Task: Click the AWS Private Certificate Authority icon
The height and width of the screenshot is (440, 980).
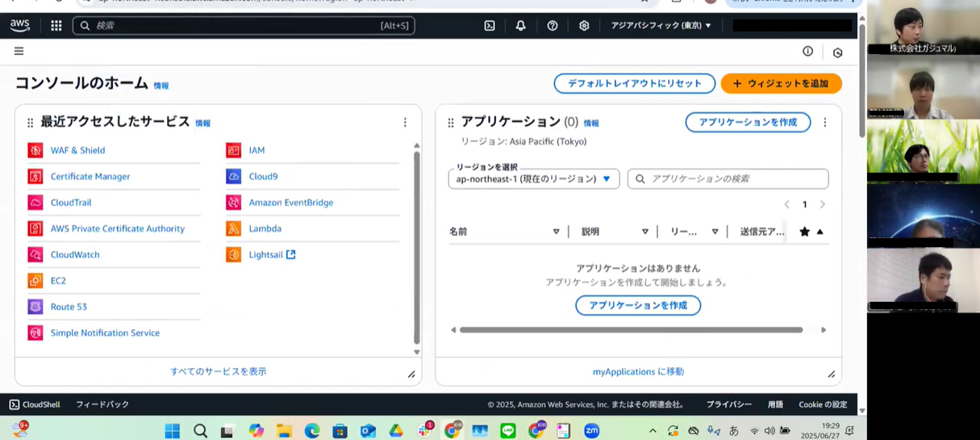Action: point(35,228)
